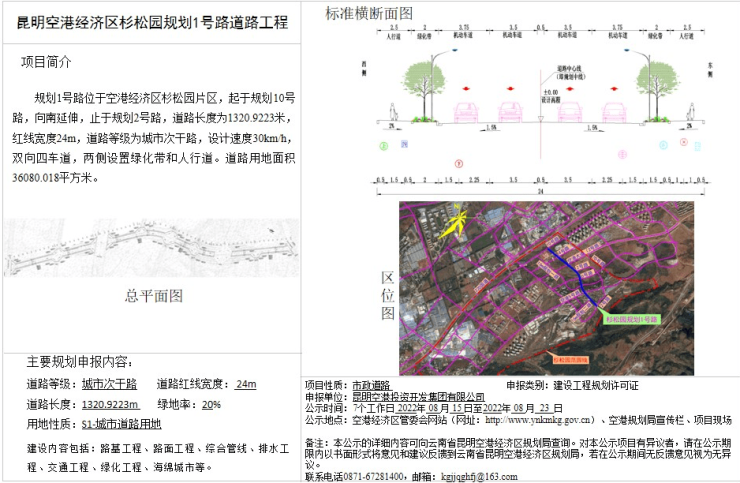The image size is (740, 483).
Task: Click the orange 杉松园范围线 label on the map
Action: (571, 360)
